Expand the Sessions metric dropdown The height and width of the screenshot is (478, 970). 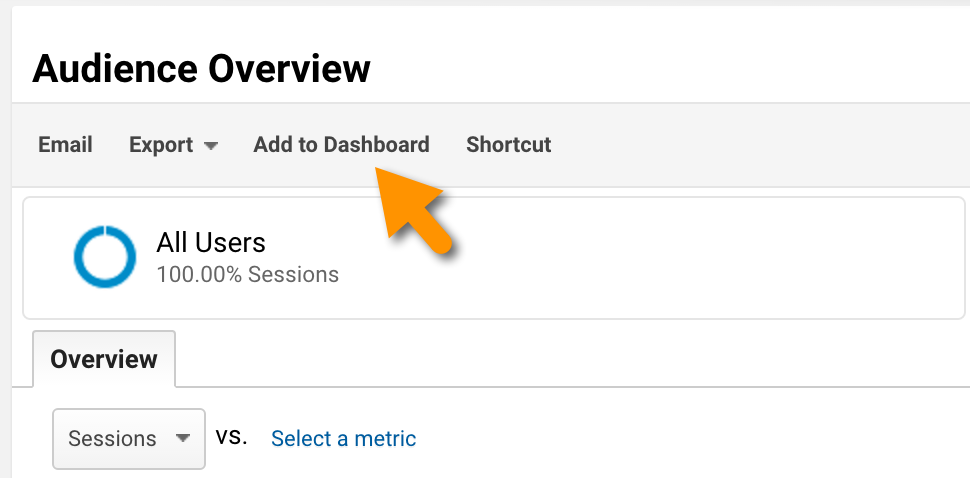pos(129,438)
